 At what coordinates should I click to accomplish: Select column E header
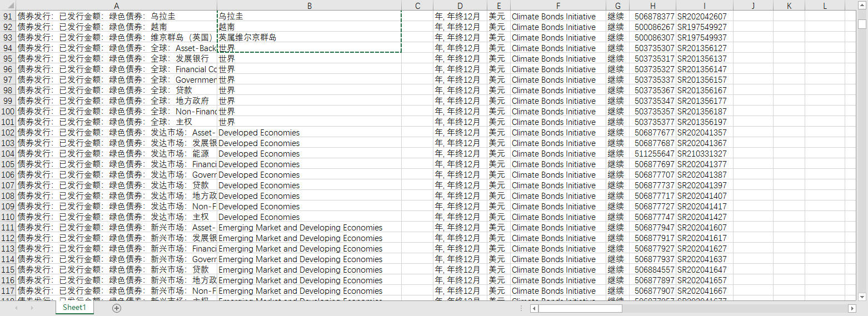(x=498, y=6)
